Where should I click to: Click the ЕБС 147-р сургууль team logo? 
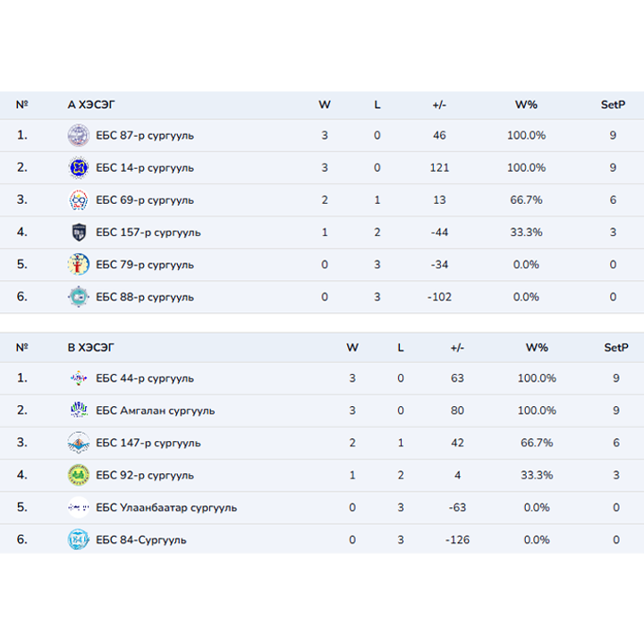[79, 443]
